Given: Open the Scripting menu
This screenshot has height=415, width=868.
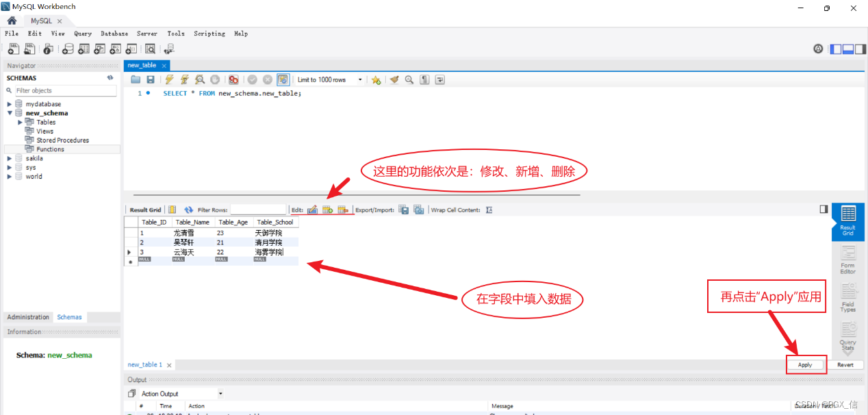Looking at the screenshot, I should (209, 34).
